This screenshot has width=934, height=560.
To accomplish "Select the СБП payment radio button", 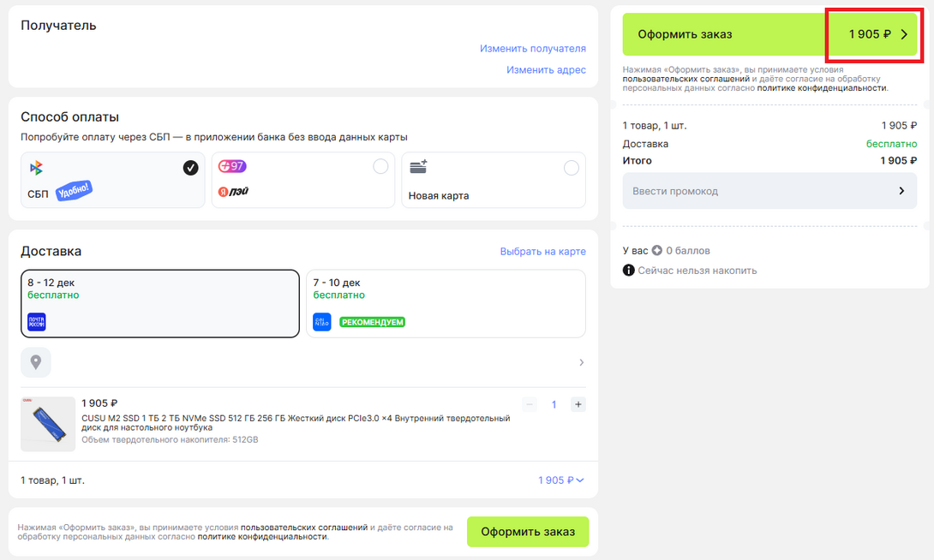I will click(190, 168).
